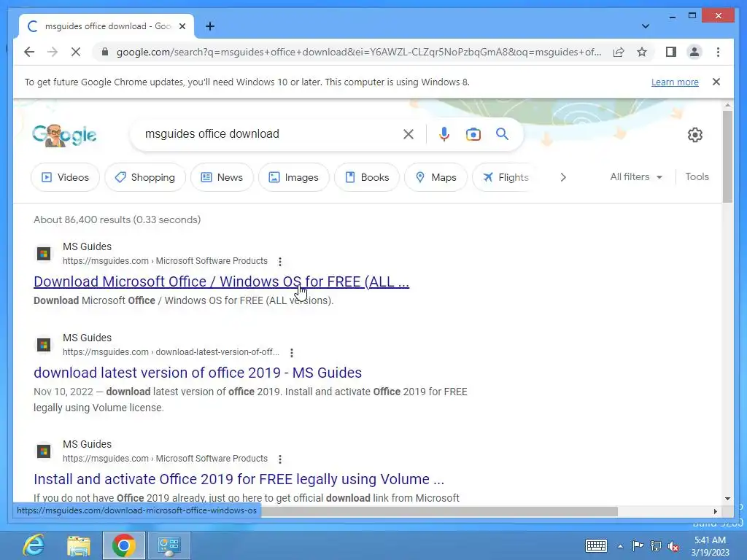Open Google quick settings gear
Viewport: 747px width, 560px height.
coord(695,135)
